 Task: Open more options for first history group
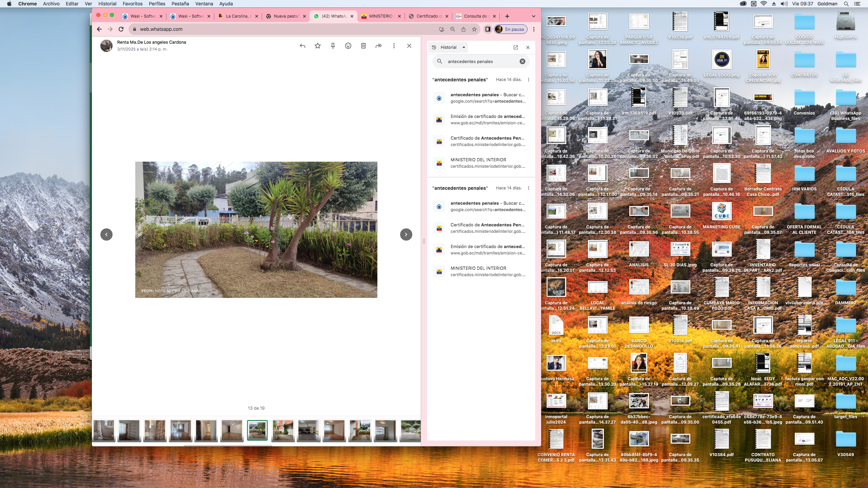click(x=528, y=80)
